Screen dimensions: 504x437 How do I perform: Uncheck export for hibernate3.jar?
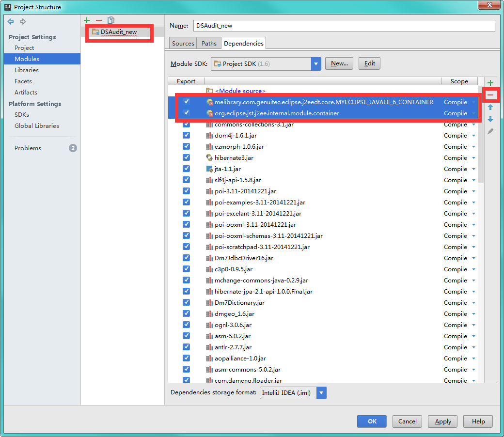point(187,157)
